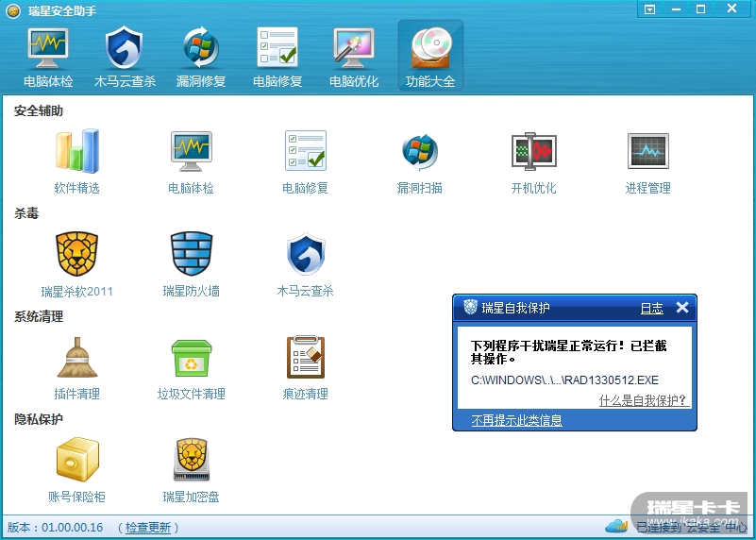756x540 pixels.
Task: Click 不再提示此类信息 link in popup
Action: (x=517, y=420)
